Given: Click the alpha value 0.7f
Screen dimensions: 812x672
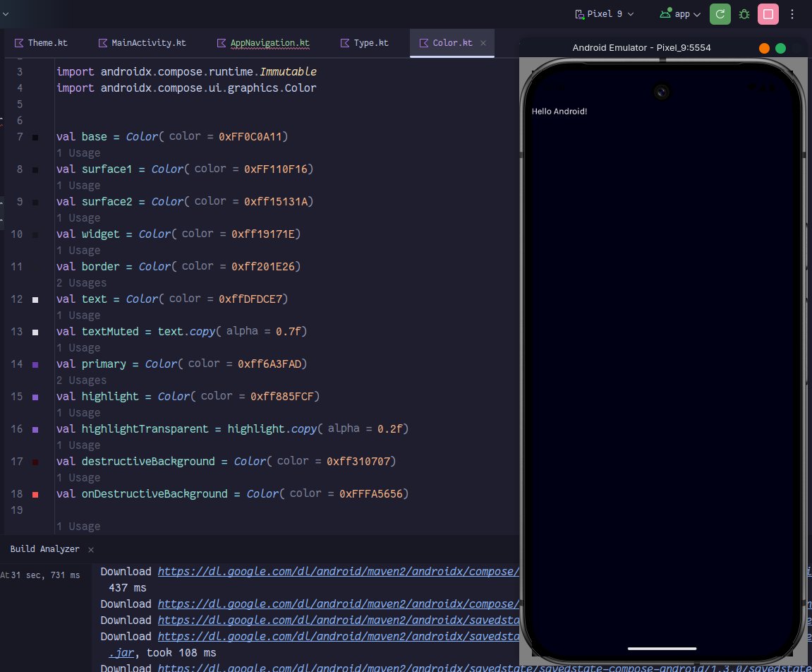Looking at the screenshot, I should (288, 331).
